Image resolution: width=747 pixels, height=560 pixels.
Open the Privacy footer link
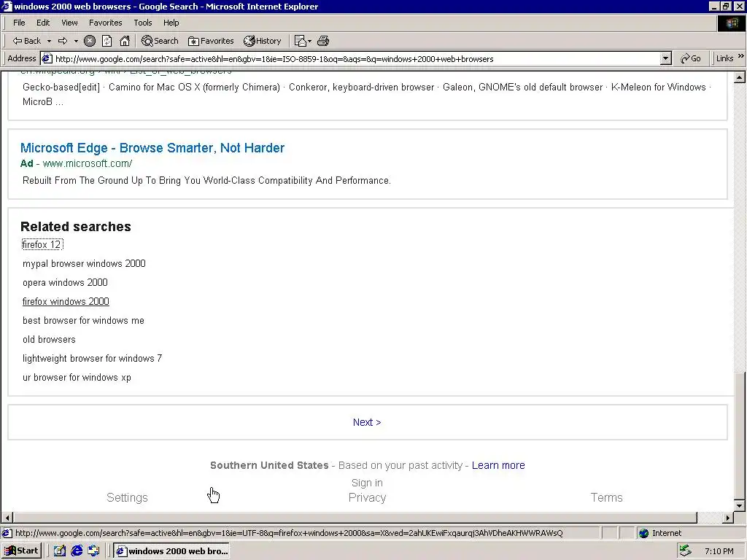coord(367,497)
